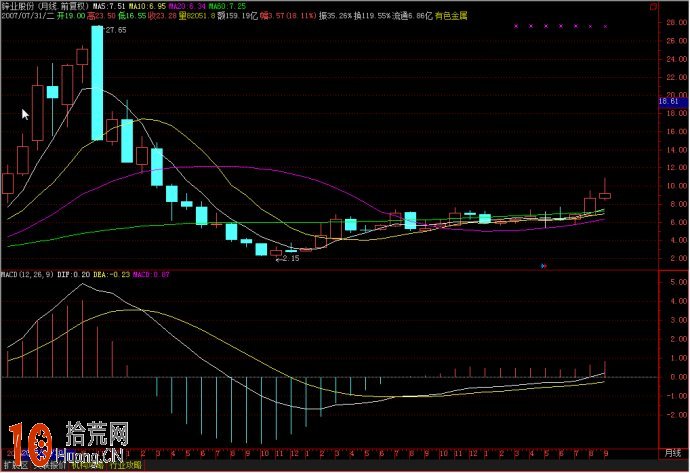This screenshot has width=690, height=473.
Task: Click the last magenta x marker at top right
Action: pos(606,27)
